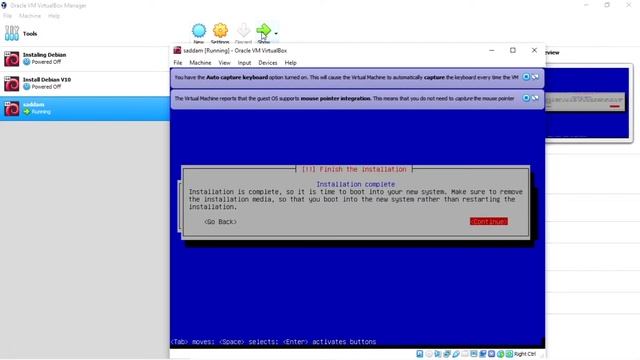Expand the dropdown arrow beside Show
Screen dimensions: 640x360
click(276, 33)
